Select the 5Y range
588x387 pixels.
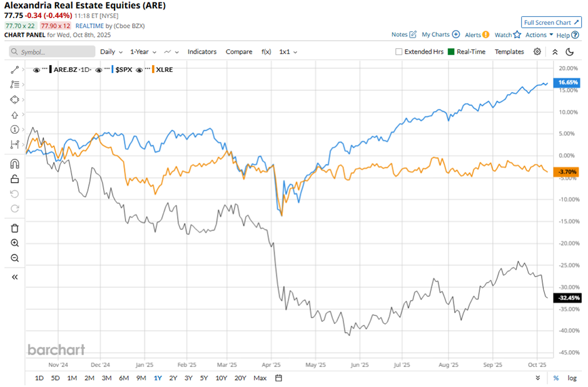point(204,378)
